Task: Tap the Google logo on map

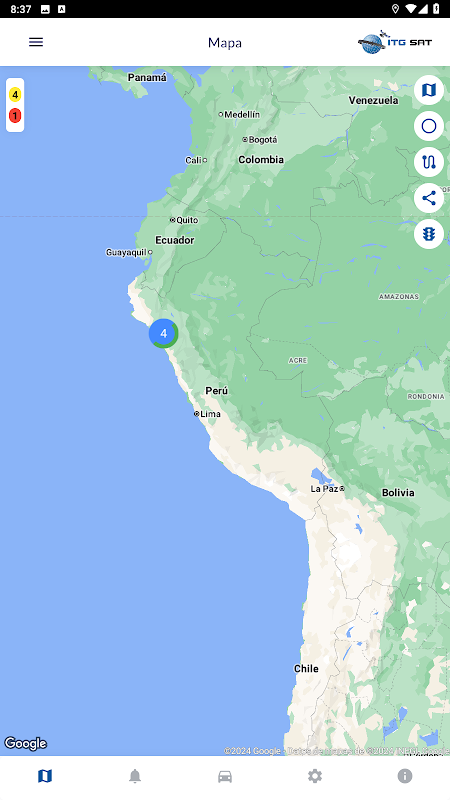Action: pos(26,743)
